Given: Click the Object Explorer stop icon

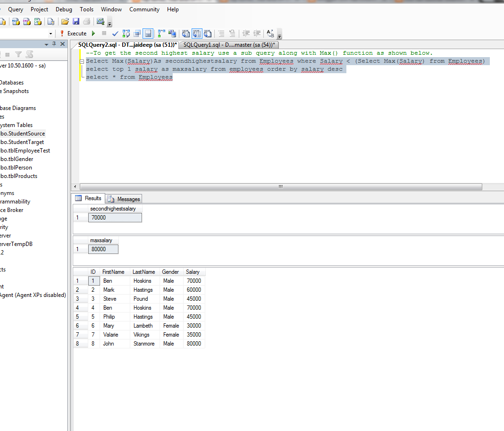Looking at the screenshot, I should click(8, 55).
